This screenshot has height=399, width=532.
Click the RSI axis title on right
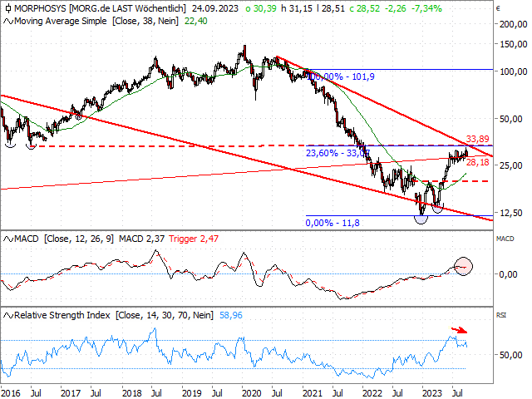(501, 315)
